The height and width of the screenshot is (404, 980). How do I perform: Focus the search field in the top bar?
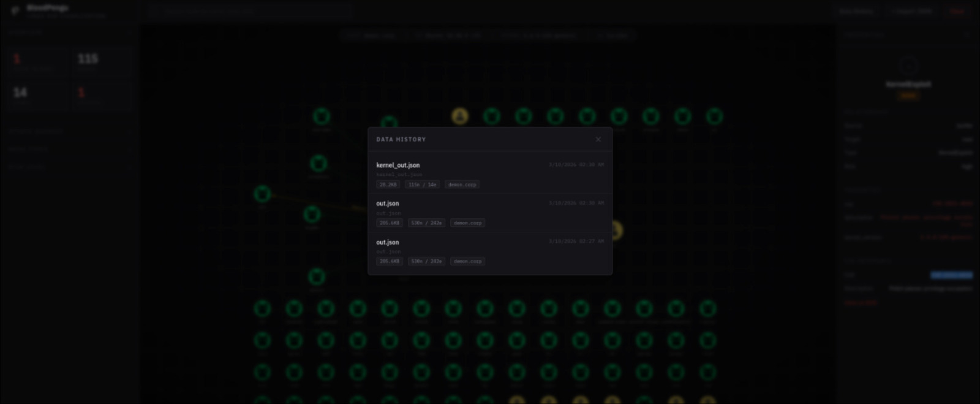(251, 11)
